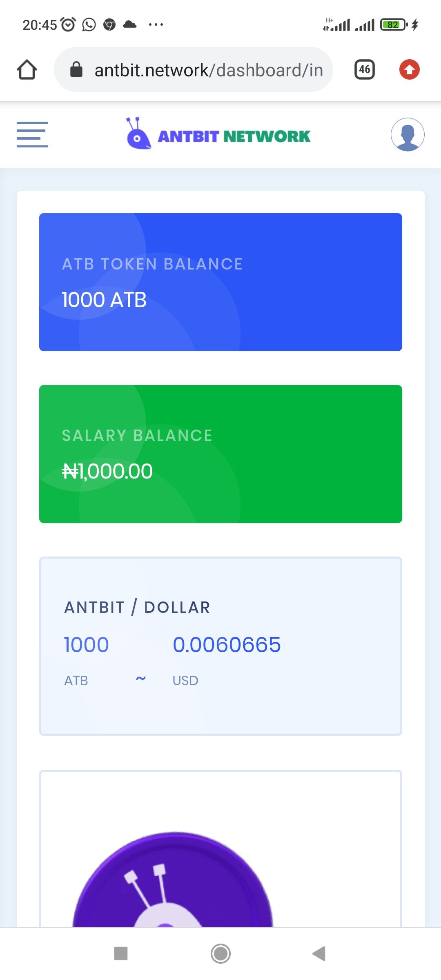Tap the ₦1,000.00 salary amount
The width and height of the screenshot is (441, 980).
click(107, 471)
